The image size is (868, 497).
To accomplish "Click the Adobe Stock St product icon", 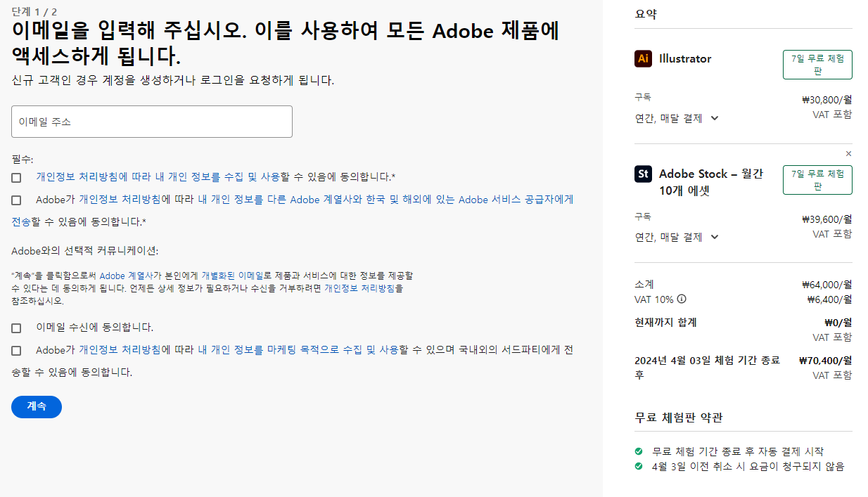I will coord(643,174).
